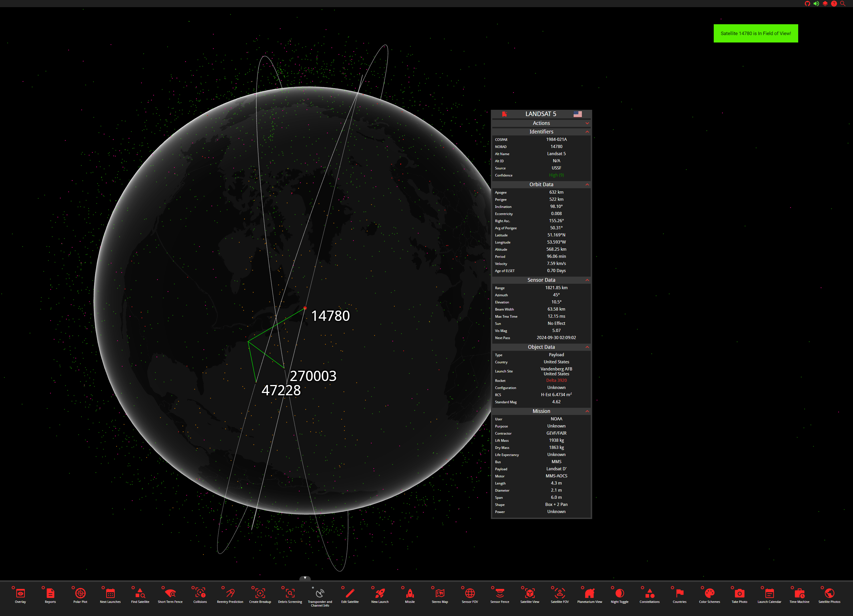
Task: Open the Edit Satellite tool
Action: point(350,595)
